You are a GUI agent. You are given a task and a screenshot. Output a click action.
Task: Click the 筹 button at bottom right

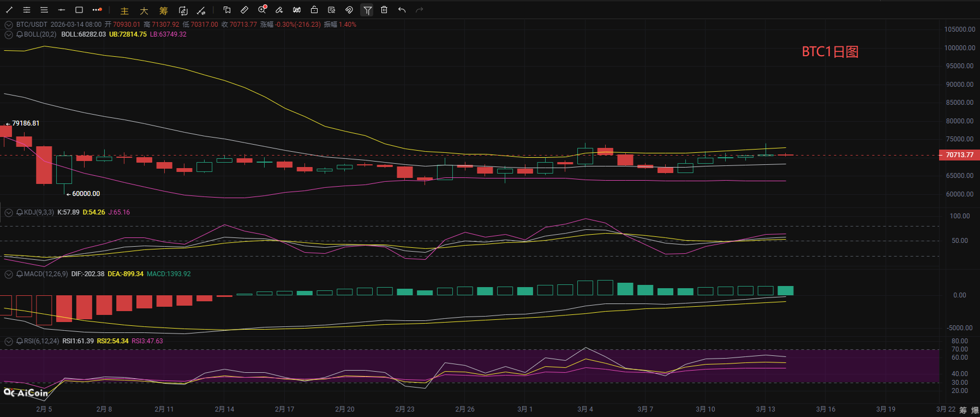point(963,410)
